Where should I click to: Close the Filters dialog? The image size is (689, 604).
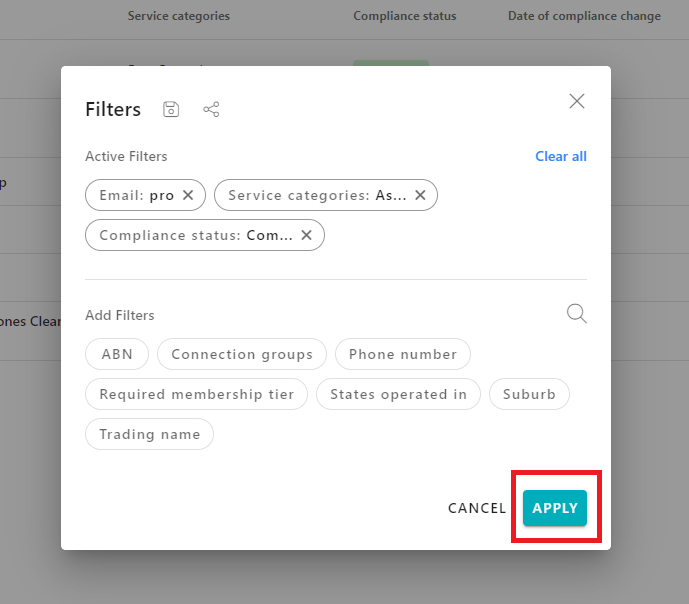(577, 101)
